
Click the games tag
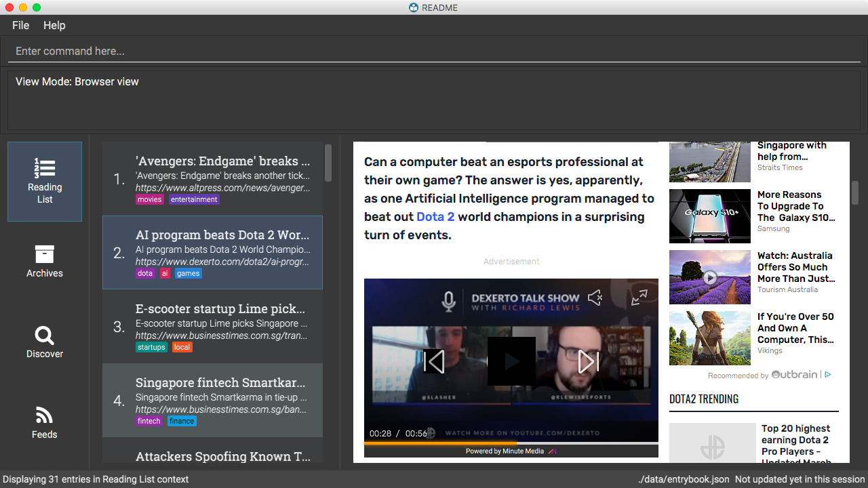coord(188,273)
